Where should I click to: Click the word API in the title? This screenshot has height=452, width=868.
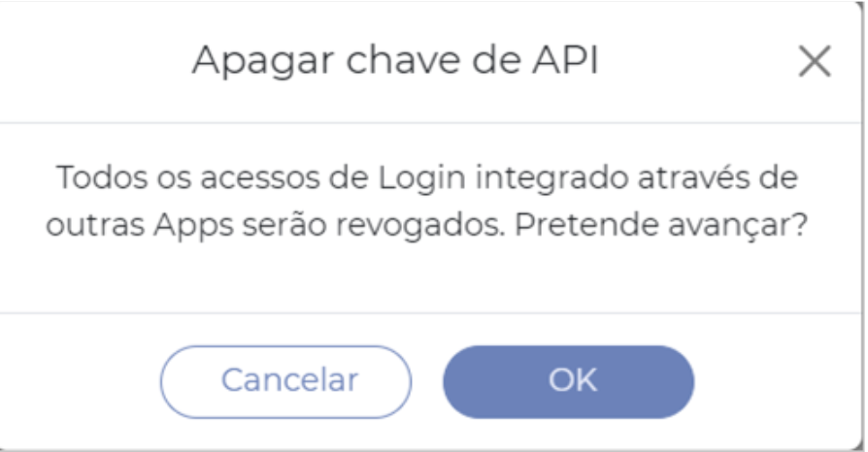coord(565,60)
